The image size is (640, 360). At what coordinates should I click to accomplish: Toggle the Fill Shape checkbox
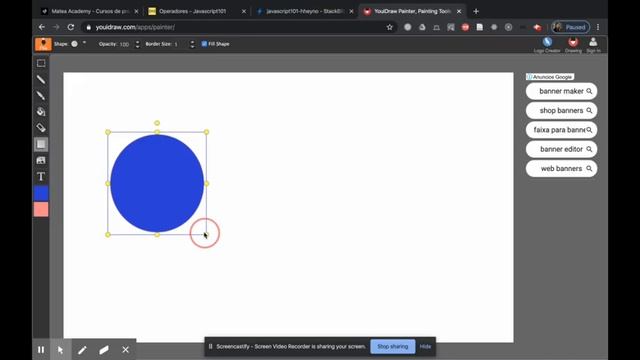pyautogui.click(x=204, y=44)
